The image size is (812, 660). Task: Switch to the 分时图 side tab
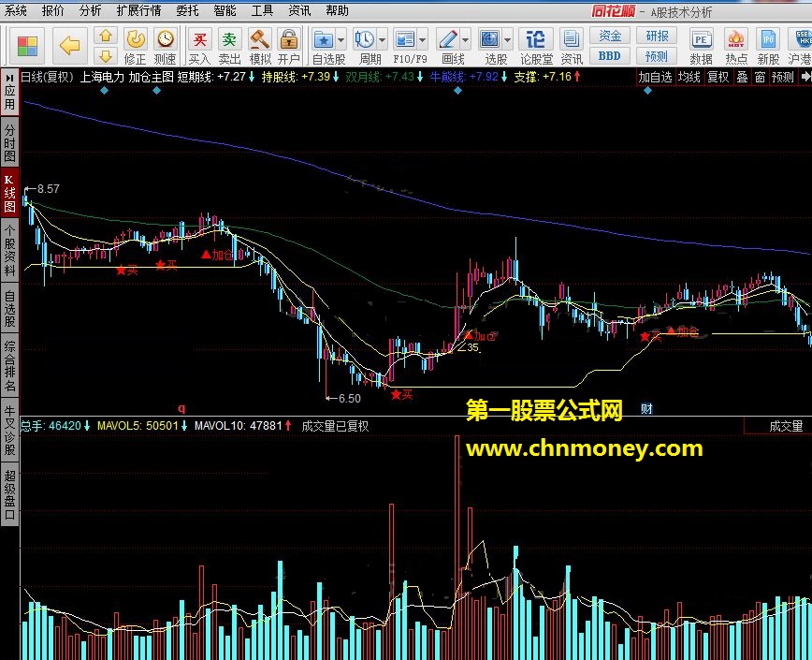coord(9,142)
